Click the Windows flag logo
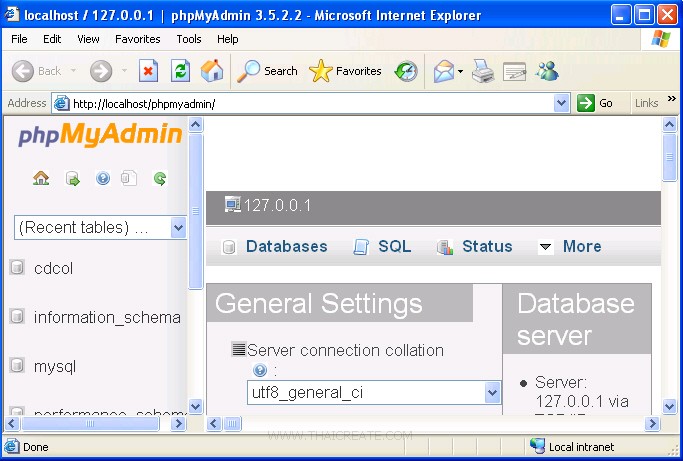The image size is (683, 461). click(x=661, y=39)
